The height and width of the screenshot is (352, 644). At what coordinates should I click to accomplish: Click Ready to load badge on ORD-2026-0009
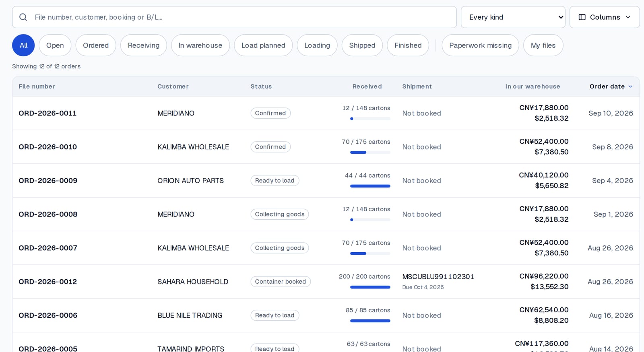(x=275, y=181)
